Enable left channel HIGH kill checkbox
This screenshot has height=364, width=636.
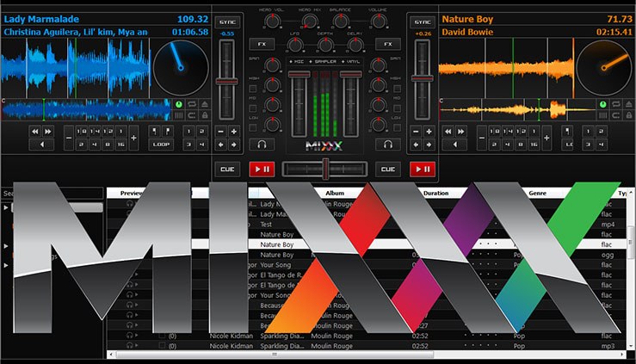tap(253, 89)
